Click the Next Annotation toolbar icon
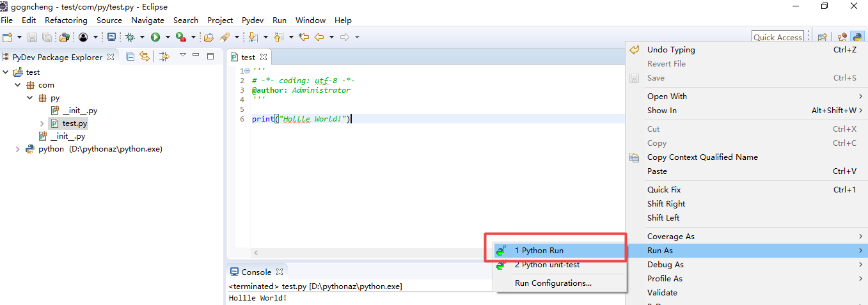This screenshot has height=305, width=868. pos(253,37)
